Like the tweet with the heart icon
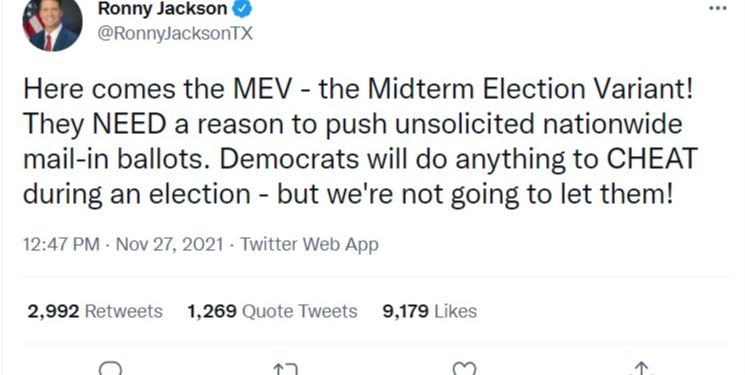 464,369
